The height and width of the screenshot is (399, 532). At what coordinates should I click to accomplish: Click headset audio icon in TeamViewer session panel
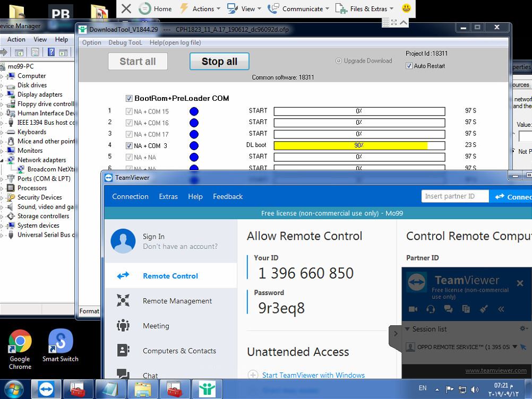(x=431, y=309)
